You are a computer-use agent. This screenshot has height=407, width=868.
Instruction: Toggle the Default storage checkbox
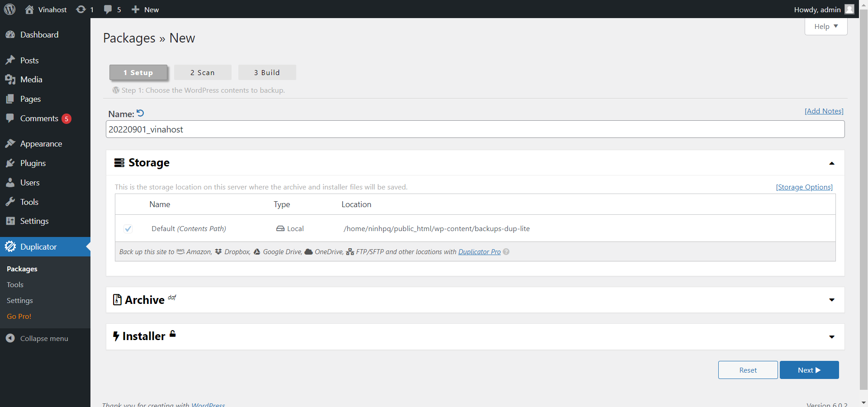[x=128, y=229]
